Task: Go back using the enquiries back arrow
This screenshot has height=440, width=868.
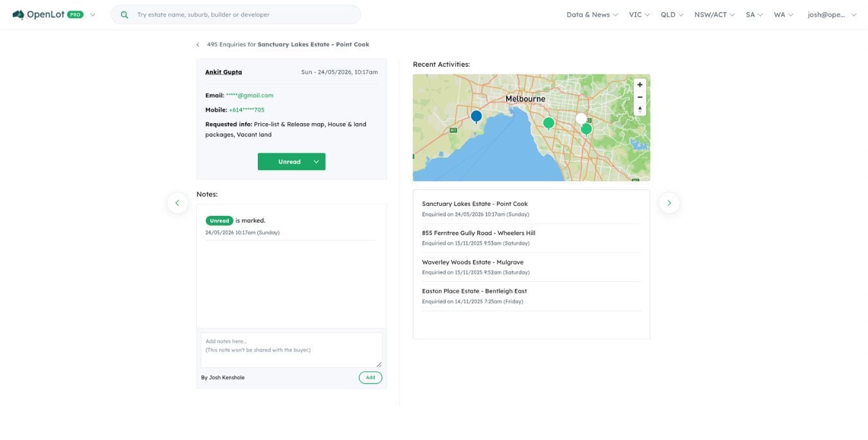Action: pos(198,44)
